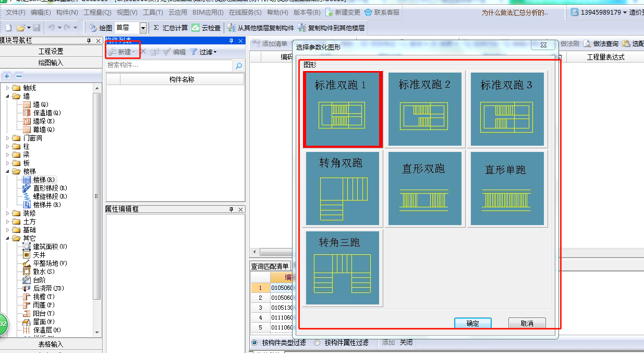Click 取消 button in the dialog
The image size is (644, 353).
pos(527,323)
